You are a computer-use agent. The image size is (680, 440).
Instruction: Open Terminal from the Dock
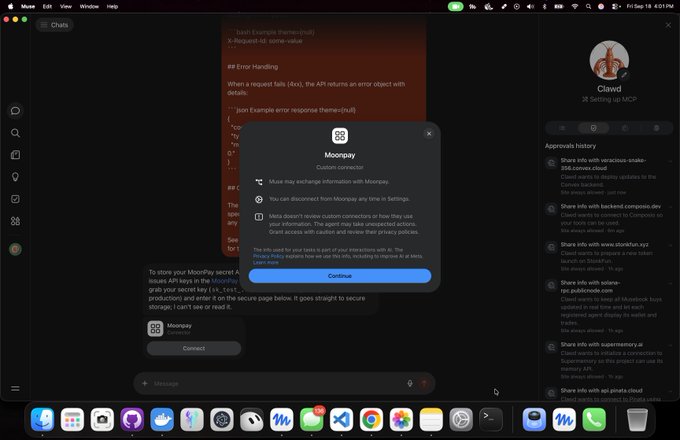point(491,419)
